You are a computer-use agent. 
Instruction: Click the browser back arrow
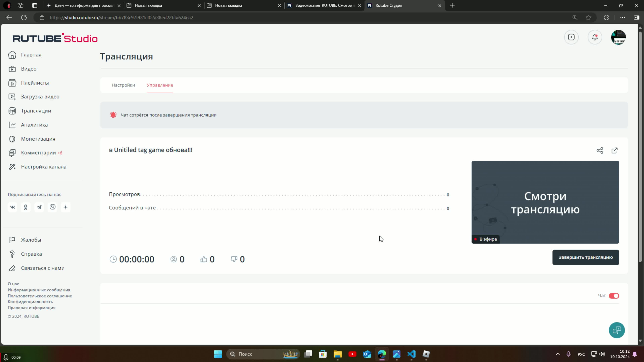(9, 17)
